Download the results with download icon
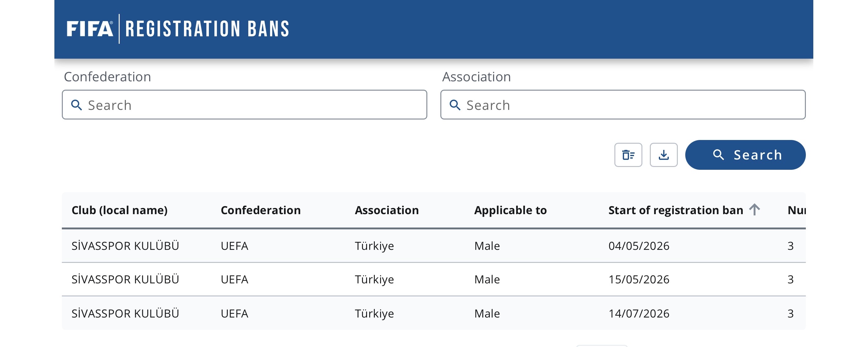The image size is (868, 347). [664, 155]
